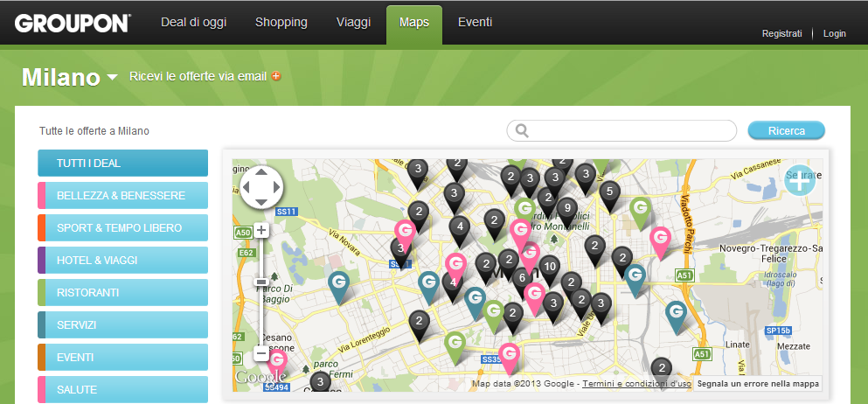868x404 pixels.
Task: Click the map zoom slider handle
Action: [261, 282]
